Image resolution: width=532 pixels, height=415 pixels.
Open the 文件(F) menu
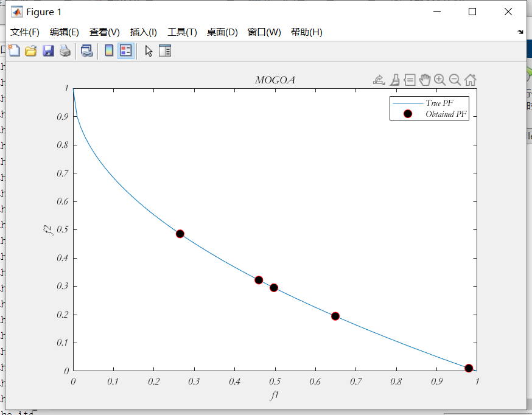click(25, 32)
